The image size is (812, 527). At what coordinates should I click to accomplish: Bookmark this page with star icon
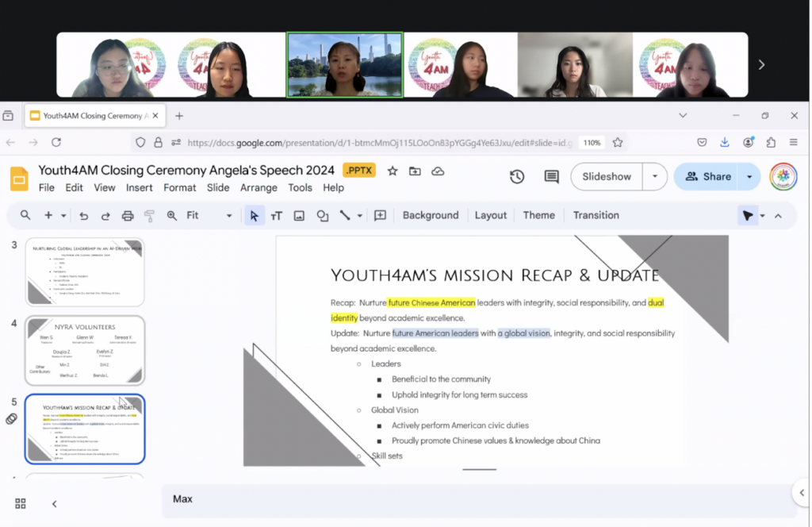617,143
